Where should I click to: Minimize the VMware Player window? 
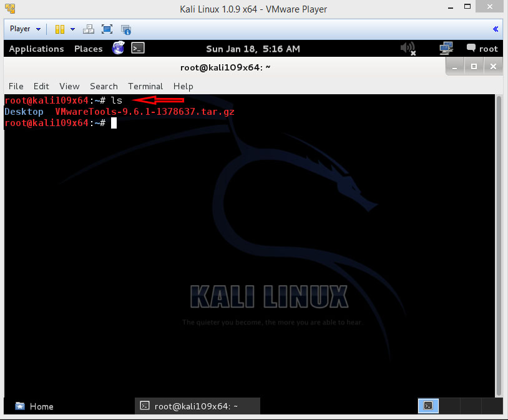click(x=451, y=7)
